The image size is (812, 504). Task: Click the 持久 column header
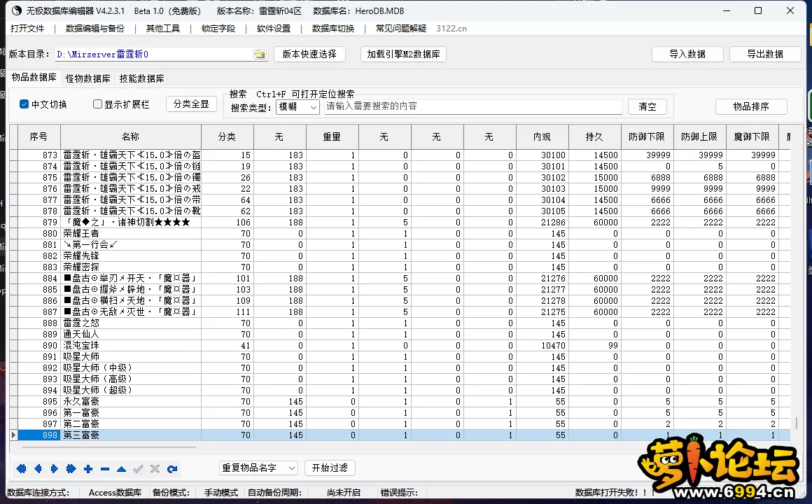594,136
